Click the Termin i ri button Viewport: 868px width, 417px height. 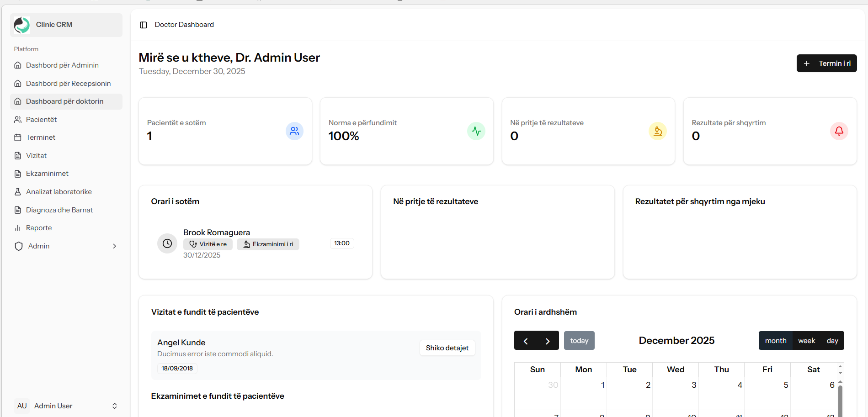point(826,63)
